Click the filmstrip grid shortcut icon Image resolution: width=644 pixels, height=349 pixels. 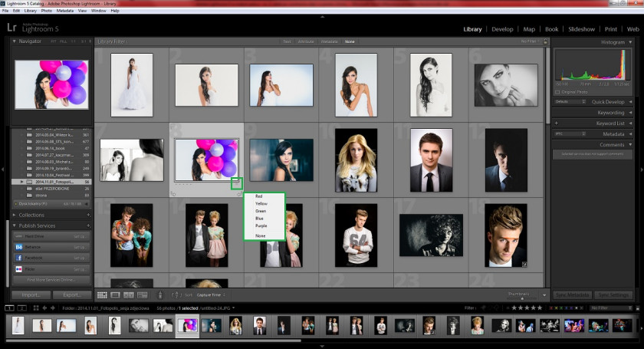36,308
